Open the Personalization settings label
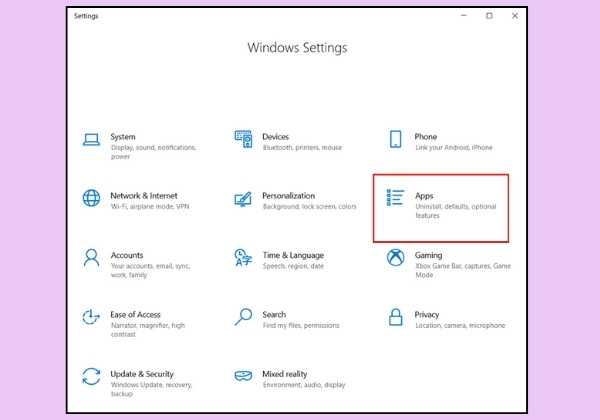This screenshot has height=420, width=600. pyautogui.click(x=289, y=195)
